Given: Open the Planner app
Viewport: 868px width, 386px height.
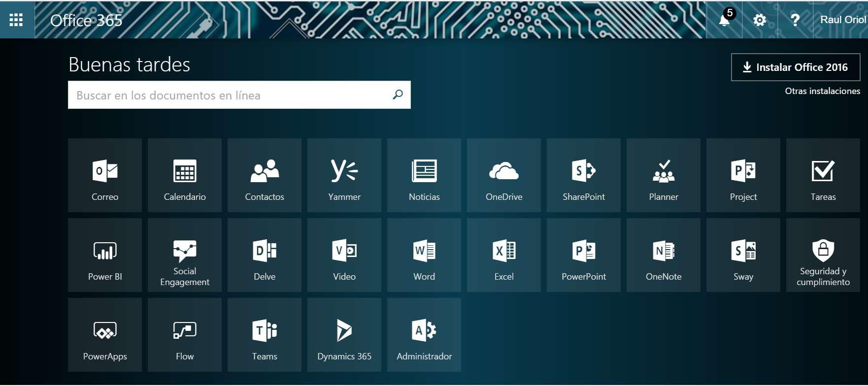Looking at the screenshot, I should click(664, 175).
